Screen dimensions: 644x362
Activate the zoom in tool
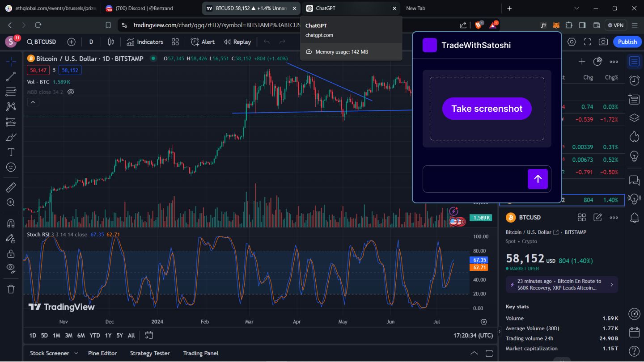coord(11,202)
